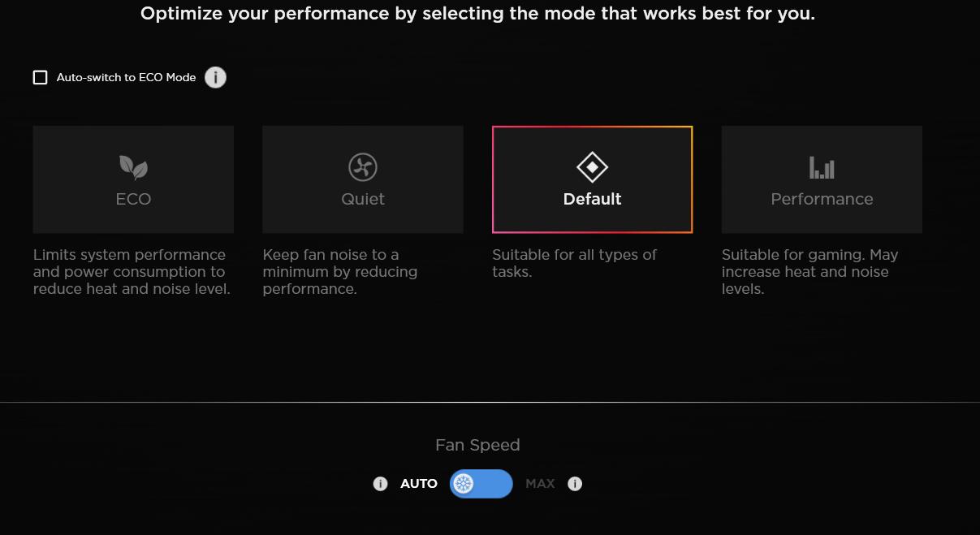
Task: Click the MAX fan speed label
Action: click(540, 484)
